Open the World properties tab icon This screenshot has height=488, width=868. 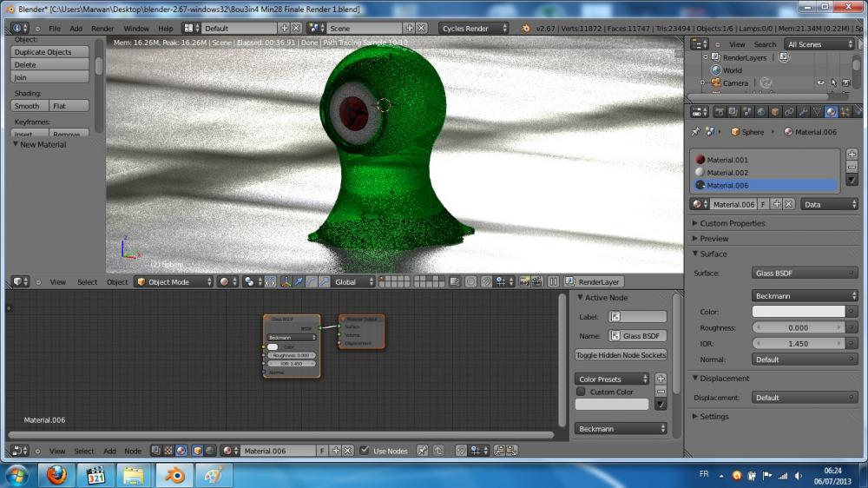760,111
